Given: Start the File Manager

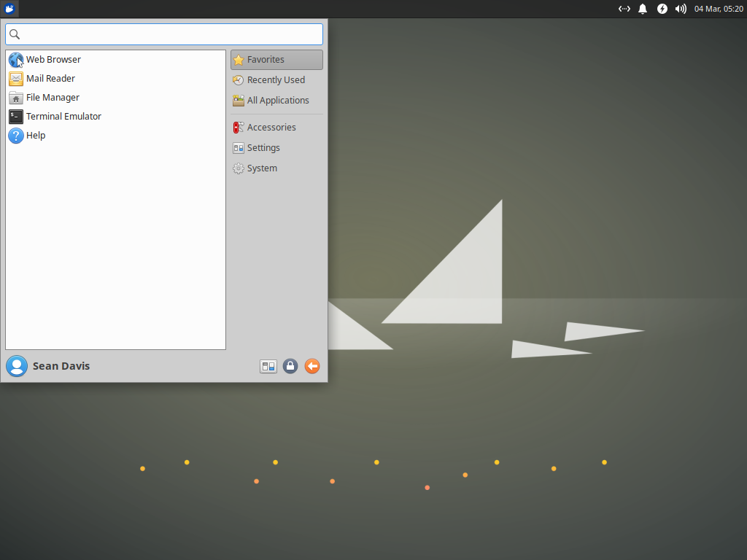Looking at the screenshot, I should coord(52,97).
